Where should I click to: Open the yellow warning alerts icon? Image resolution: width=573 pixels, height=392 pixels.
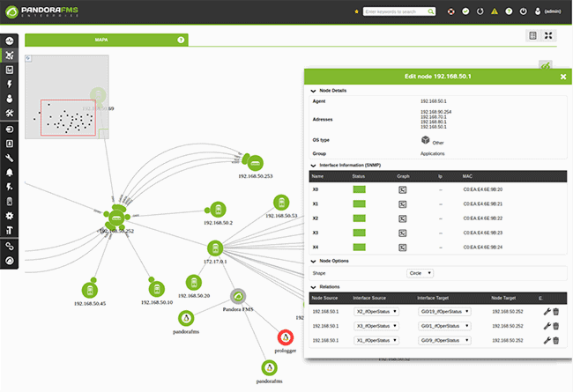(x=495, y=11)
